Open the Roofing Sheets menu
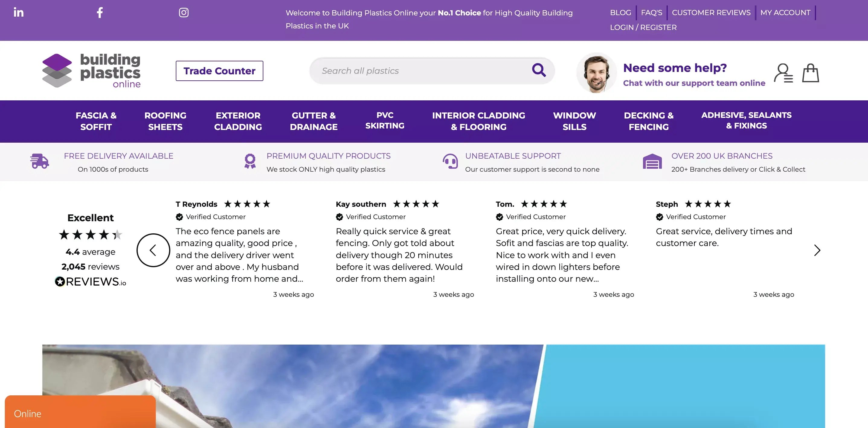The image size is (868, 428). point(165,121)
